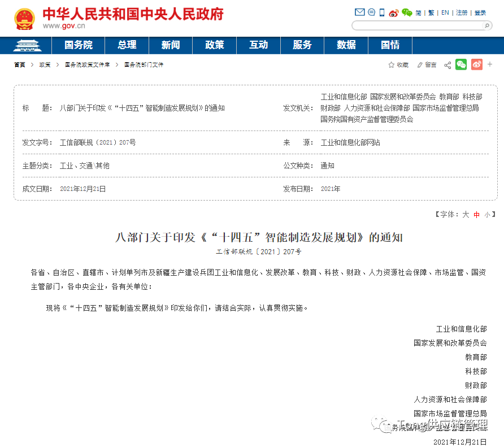Screen dimensions: 504x448
Task: Go to 国务院政策文件库 breadcrumb link
Action: [87, 65]
